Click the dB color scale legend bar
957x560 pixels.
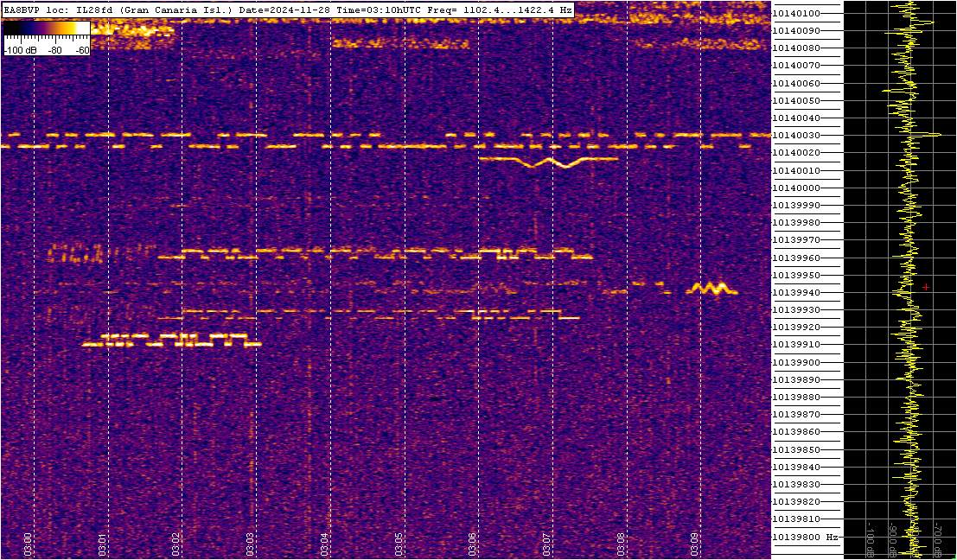point(47,28)
